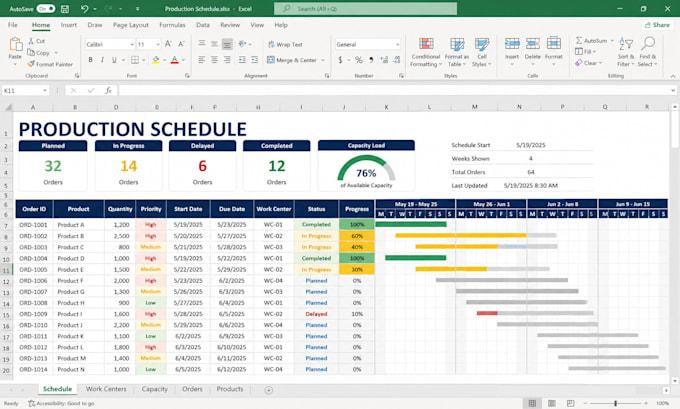Click the Increase Font Size icon

[x=168, y=44]
